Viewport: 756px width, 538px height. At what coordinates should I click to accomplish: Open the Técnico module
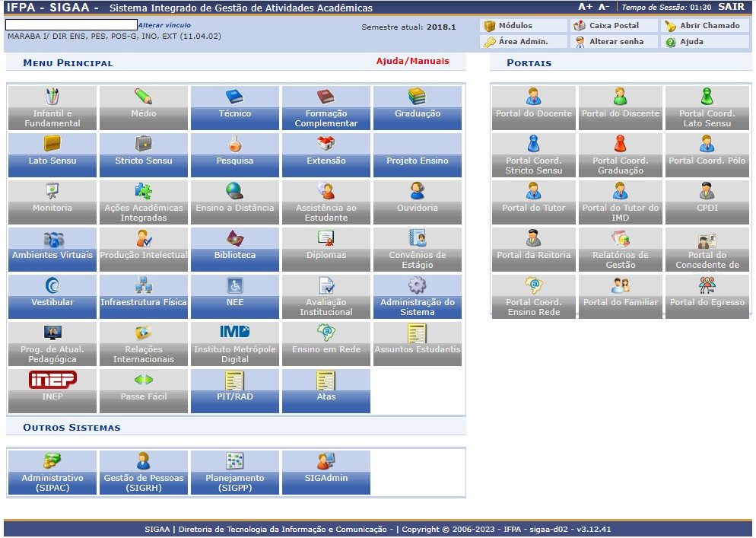coord(235,108)
